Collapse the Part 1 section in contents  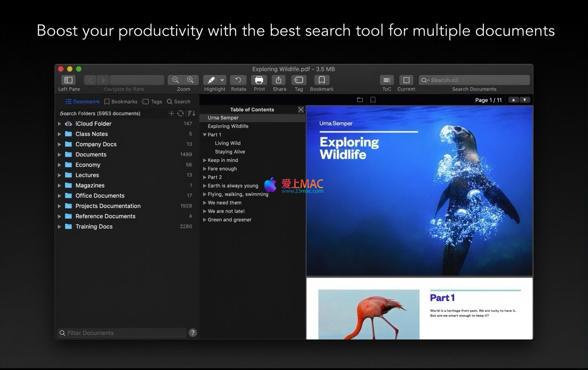pos(205,135)
